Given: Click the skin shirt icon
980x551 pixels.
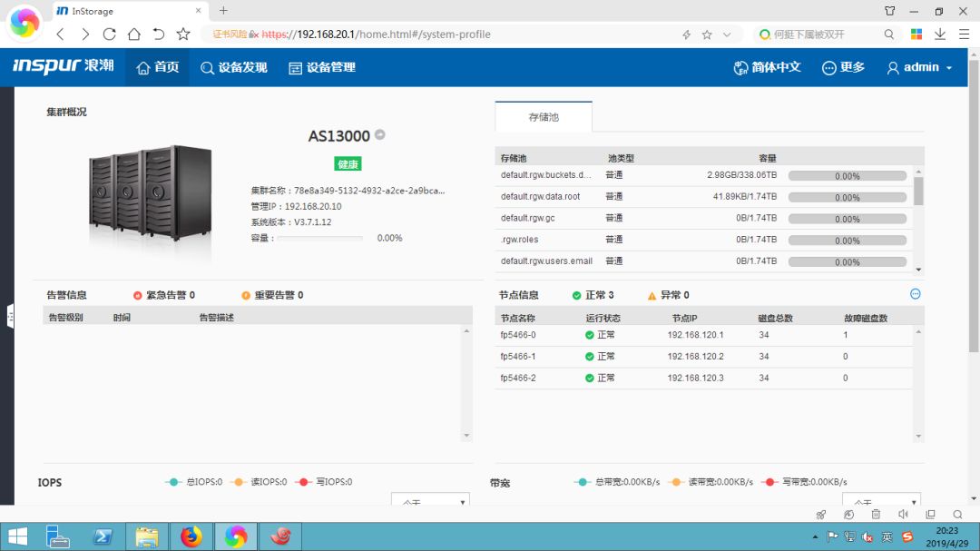Looking at the screenshot, I should point(890,11).
